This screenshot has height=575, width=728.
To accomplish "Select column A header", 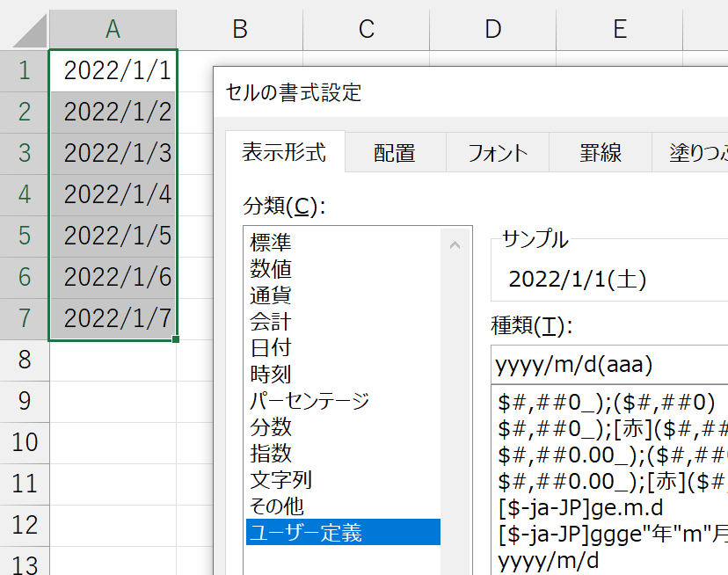I will (x=113, y=29).
